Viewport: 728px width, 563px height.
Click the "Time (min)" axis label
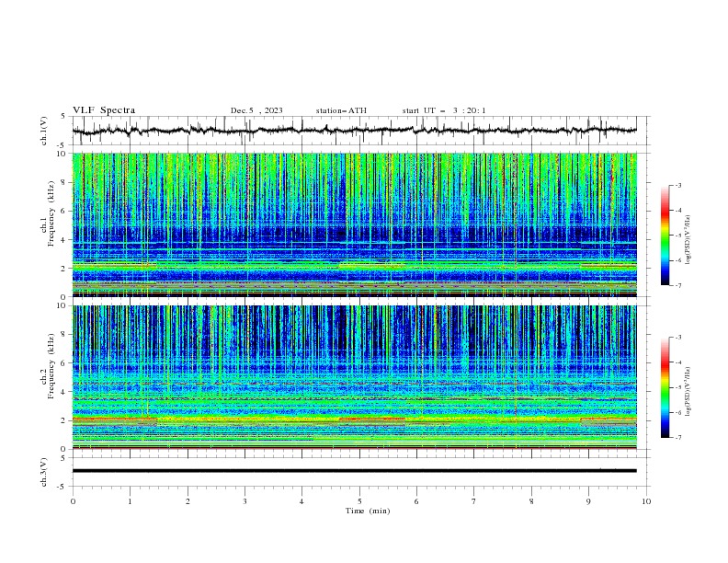(368, 511)
